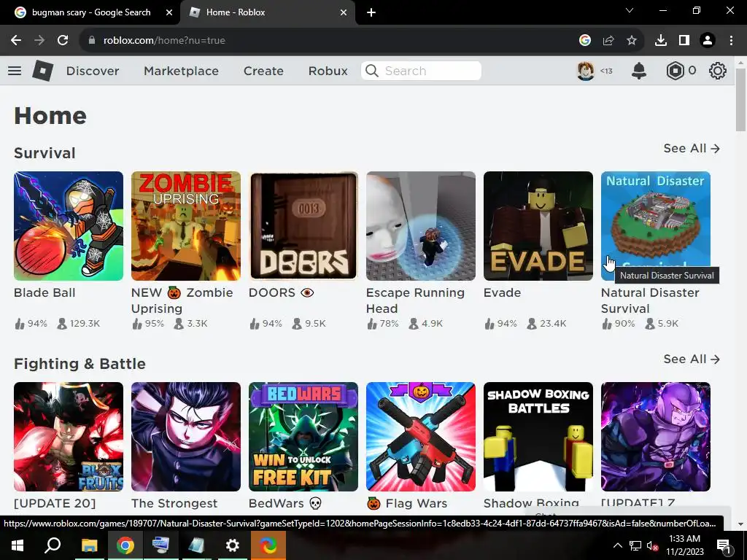Screen dimensions: 747x560
Task: Open the Windows notification center
Action: pyautogui.click(x=724, y=545)
